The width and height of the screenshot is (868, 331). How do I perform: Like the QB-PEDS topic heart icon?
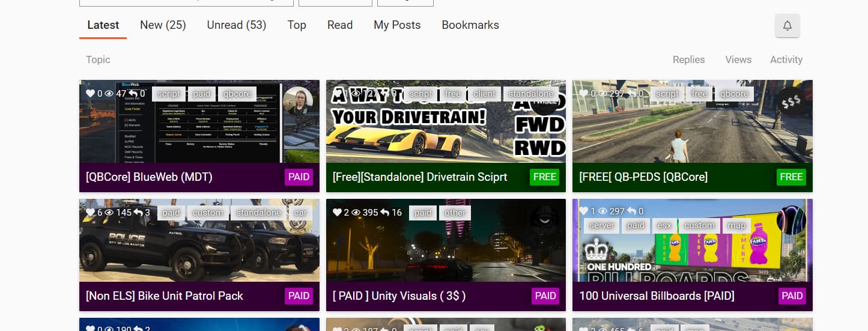pos(584,94)
